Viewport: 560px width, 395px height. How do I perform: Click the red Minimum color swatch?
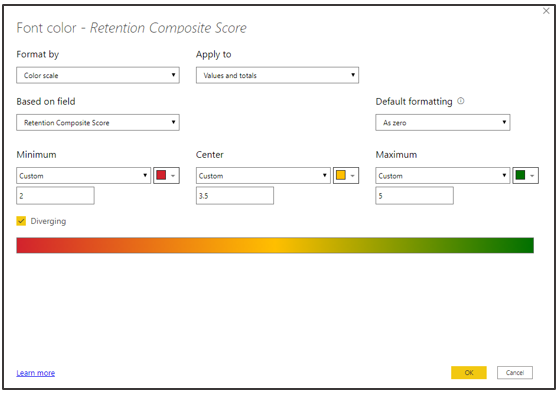click(166, 176)
